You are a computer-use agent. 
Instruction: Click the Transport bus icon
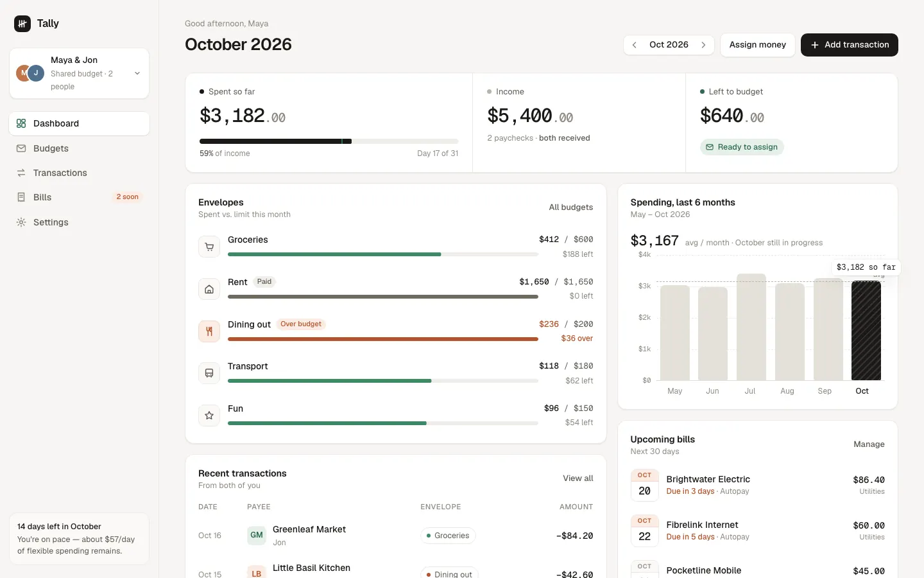[x=209, y=373]
